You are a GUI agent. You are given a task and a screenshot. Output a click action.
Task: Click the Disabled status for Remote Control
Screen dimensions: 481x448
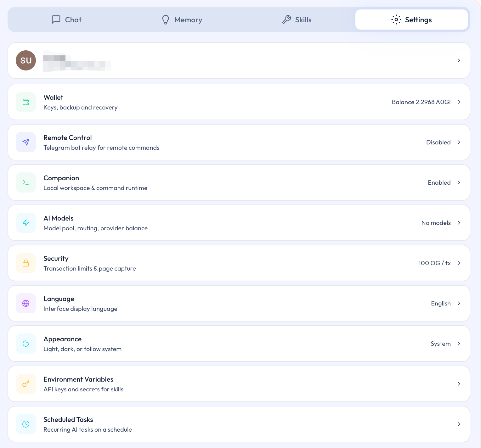click(438, 142)
